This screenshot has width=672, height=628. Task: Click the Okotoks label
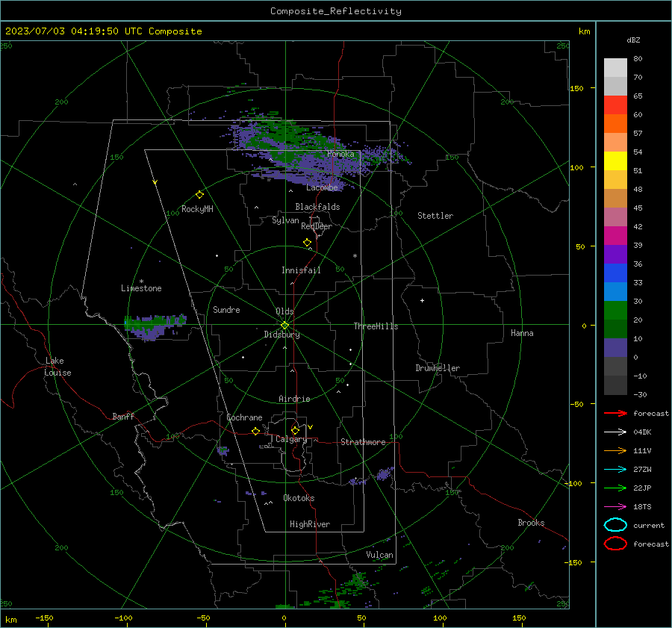tap(299, 498)
